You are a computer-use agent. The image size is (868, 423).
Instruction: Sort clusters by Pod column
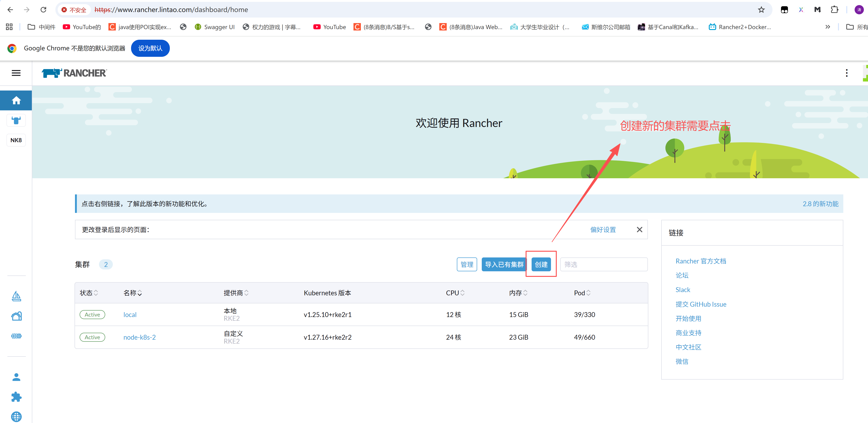coord(582,293)
